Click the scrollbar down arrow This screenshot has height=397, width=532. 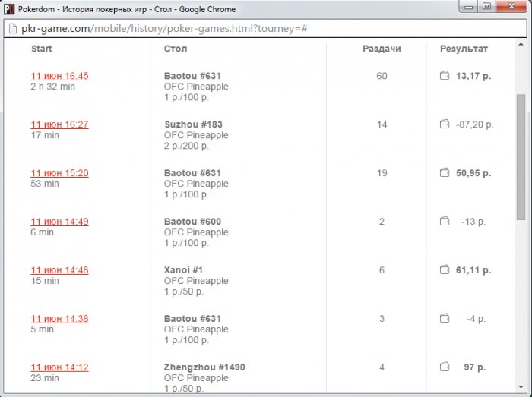(x=521, y=387)
